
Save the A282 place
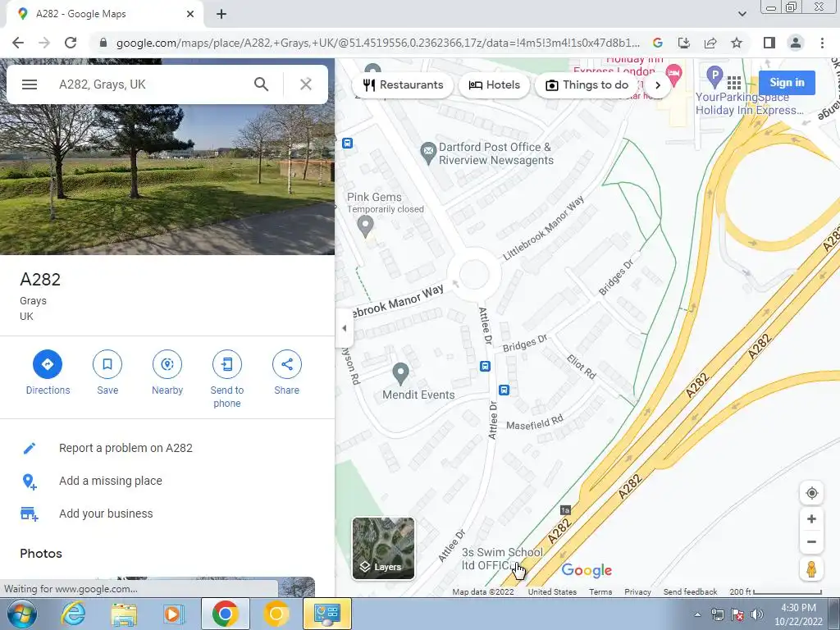point(107,364)
